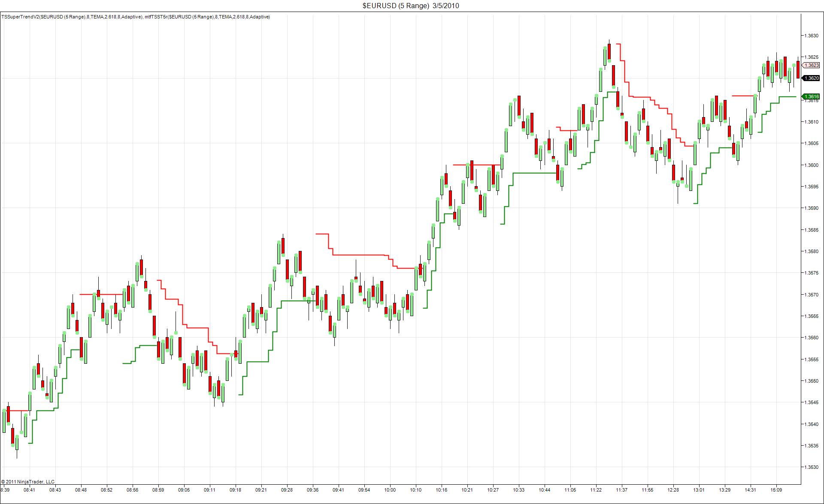Click the black 1.3620 current price marker

811,78
